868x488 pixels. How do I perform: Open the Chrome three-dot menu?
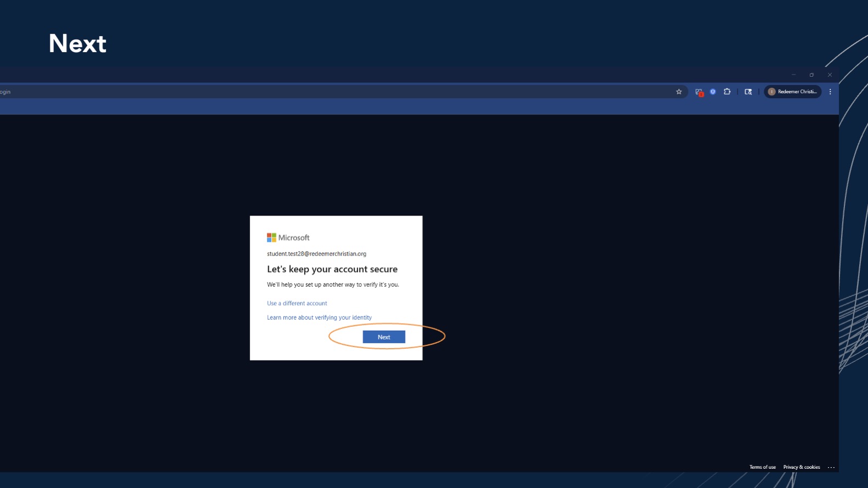[830, 92]
